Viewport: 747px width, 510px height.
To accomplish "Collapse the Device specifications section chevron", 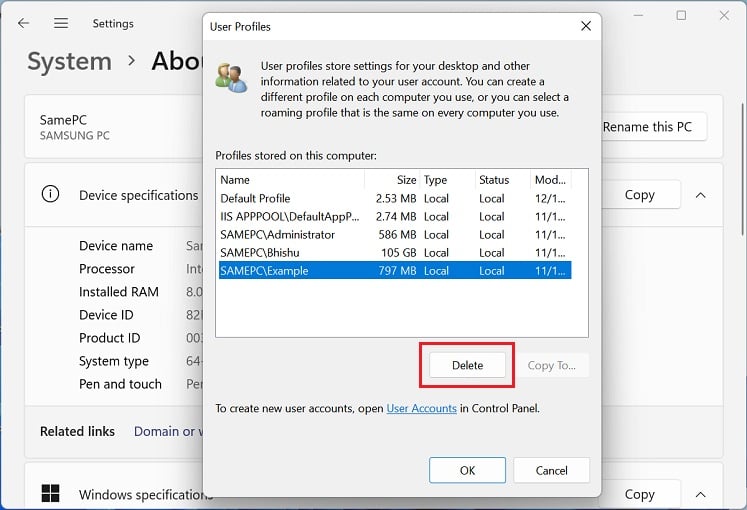I will pos(700,195).
